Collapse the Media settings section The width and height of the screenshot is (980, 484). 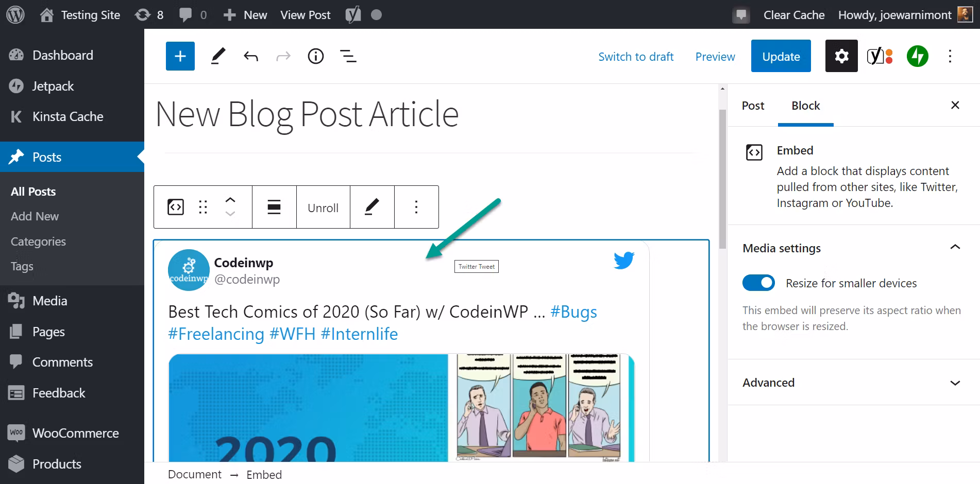click(x=956, y=248)
